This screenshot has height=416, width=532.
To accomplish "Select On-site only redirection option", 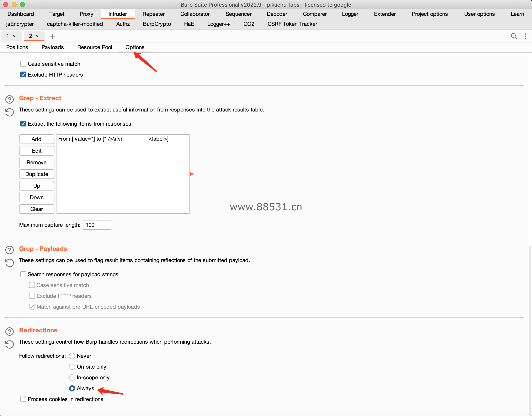I will pos(72,367).
